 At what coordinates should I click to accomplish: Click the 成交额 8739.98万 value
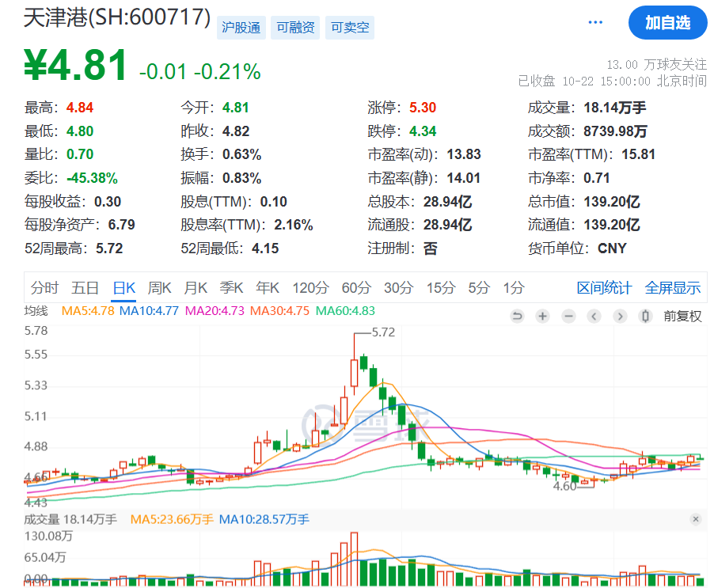click(x=615, y=131)
